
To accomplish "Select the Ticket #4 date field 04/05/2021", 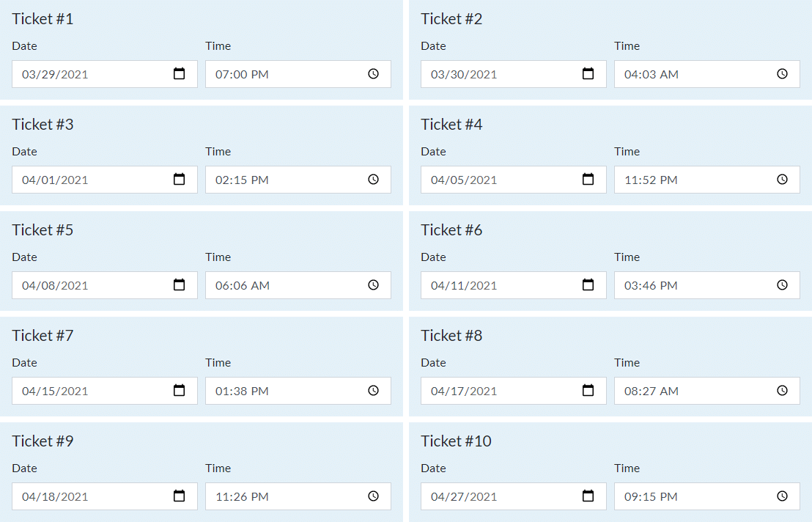I will point(514,180).
